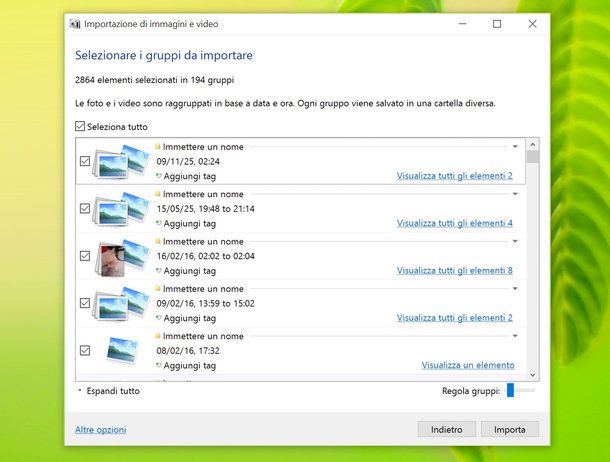610x462 pixels.
Task: Click Aggiungi tag in the 15/05/25 group
Action: [x=189, y=224]
